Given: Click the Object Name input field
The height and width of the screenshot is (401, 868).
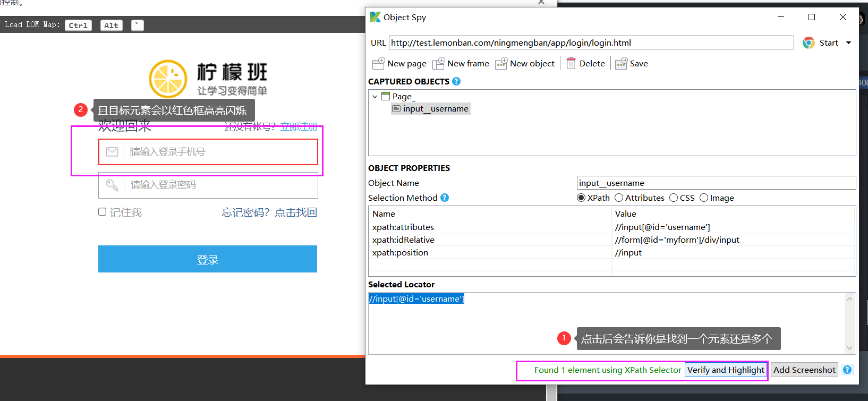Looking at the screenshot, I should coord(716,183).
